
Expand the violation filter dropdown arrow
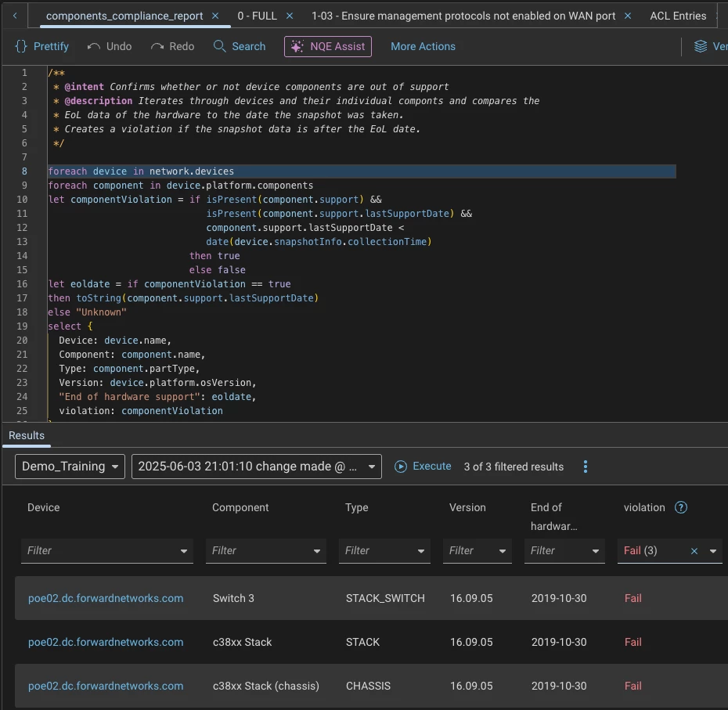pyautogui.click(x=712, y=551)
